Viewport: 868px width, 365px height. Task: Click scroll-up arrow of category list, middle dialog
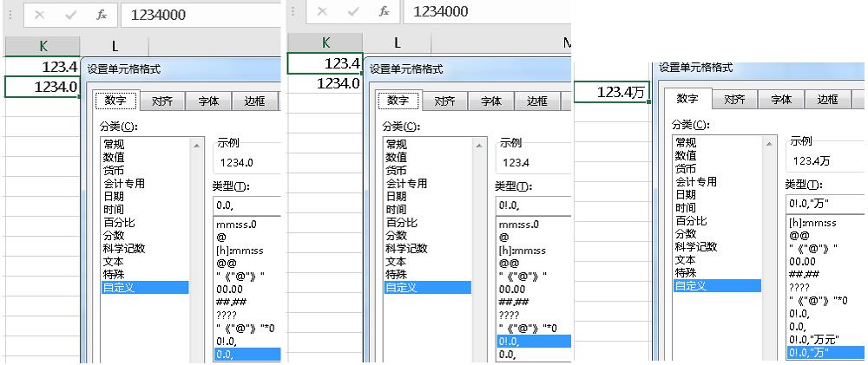click(480, 145)
